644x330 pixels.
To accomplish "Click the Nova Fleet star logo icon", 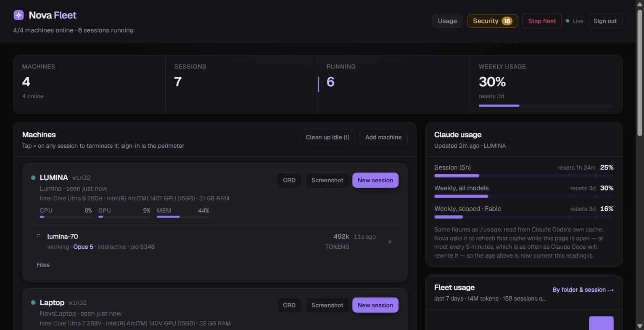I will pyautogui.click(x=18, y=15).
